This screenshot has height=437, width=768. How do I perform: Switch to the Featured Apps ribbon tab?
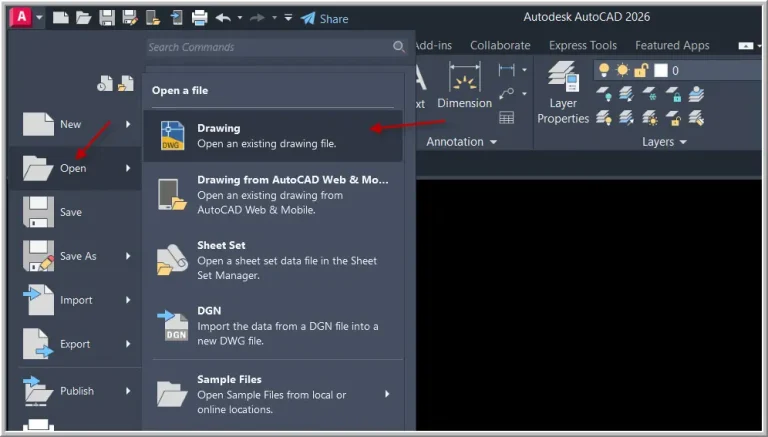tap(672, 46)
